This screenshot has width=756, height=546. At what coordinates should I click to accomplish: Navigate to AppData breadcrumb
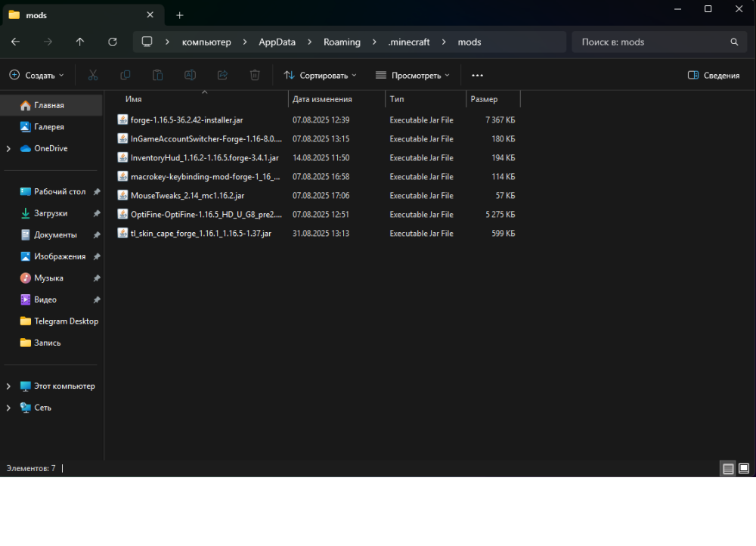[x=277, y=42]
